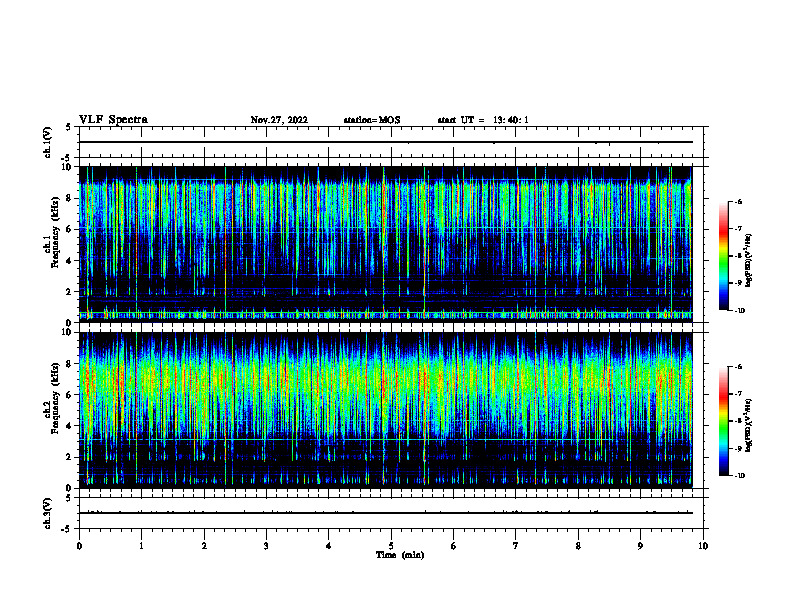The height and width of the screenshot is (612, 792).
Task: Click the time axis tick label "0"
Action: [79, 546]
